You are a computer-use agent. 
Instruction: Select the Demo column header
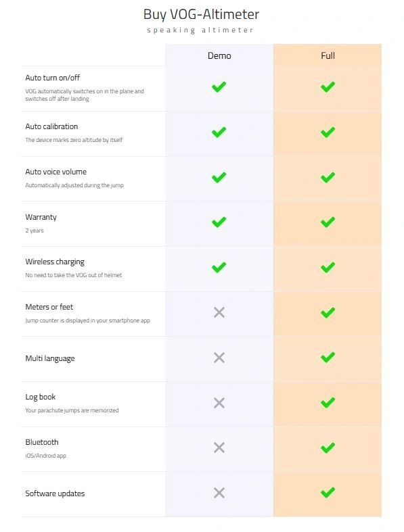click(219, 55)
